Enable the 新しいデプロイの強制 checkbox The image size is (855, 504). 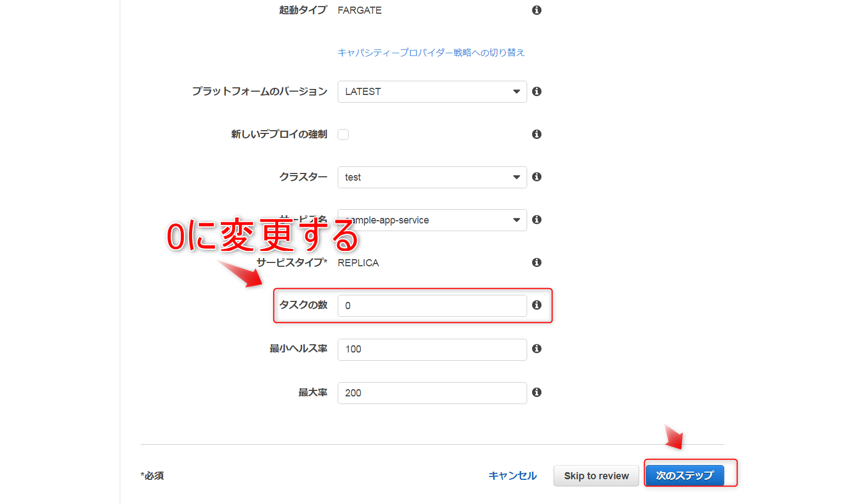343,135
